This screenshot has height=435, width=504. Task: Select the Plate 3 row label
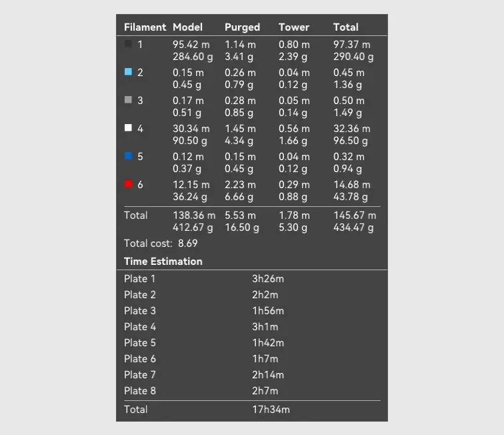pyautogui.click(x=140, y=311)
